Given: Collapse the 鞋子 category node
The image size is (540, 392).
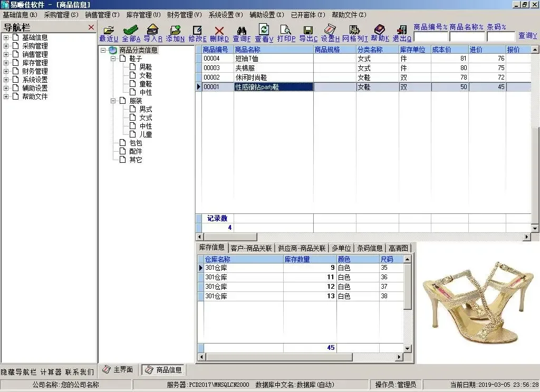Looking at the screenshot, I should pos(113,58).
